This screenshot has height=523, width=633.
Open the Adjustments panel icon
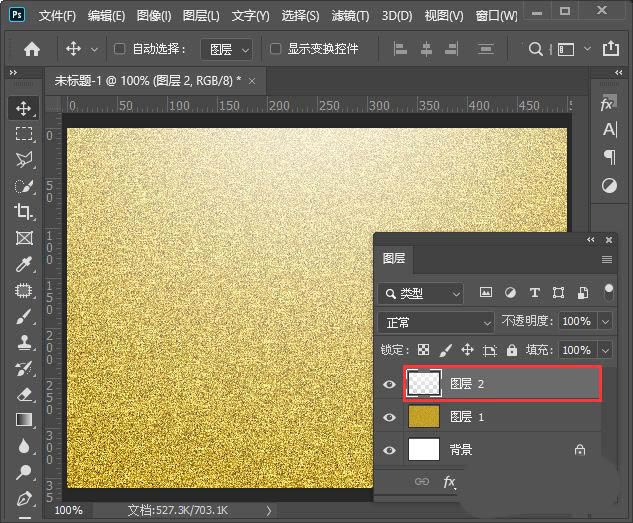click(x=609, y=186)
